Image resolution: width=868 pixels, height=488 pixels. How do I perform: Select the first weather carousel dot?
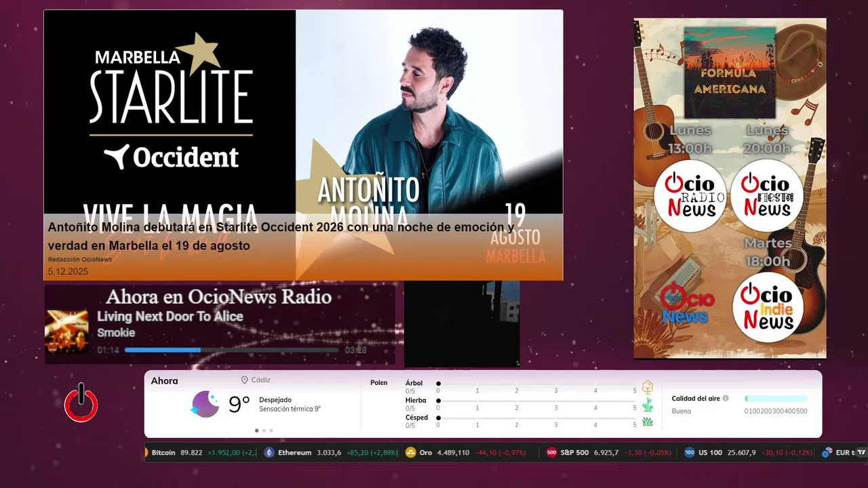[256, 430]
